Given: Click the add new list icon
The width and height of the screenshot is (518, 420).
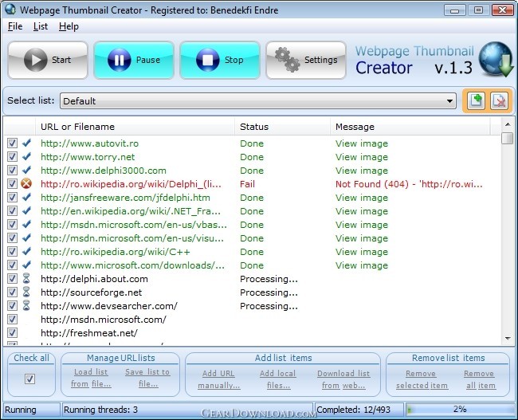Looking at the screenshot, I should 476,100.
